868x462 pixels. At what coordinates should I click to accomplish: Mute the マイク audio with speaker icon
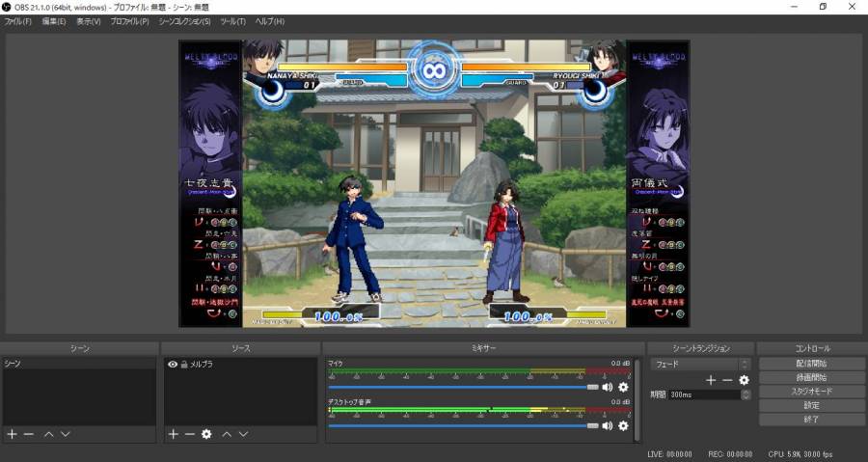coord(608,388)
